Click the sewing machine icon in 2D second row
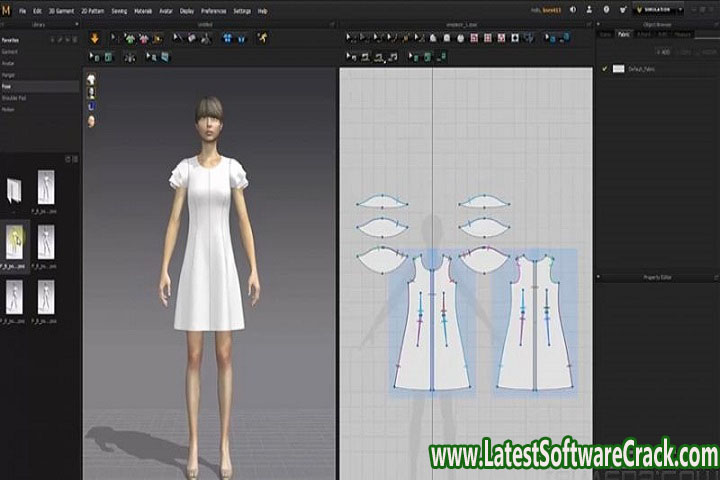720x480 pixels. (365, 57)
